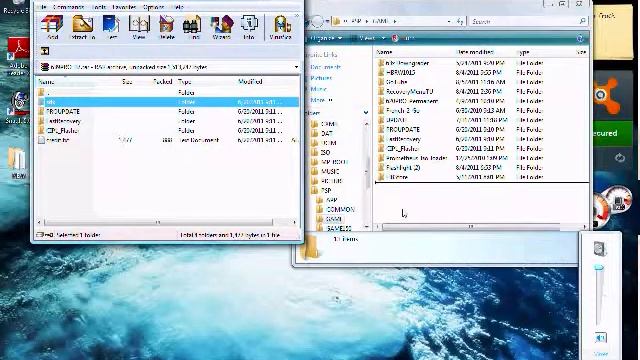640x360 pixels.
Task: Click the speaker mute icon in volume popup
Action: click(x=600, y=338)
